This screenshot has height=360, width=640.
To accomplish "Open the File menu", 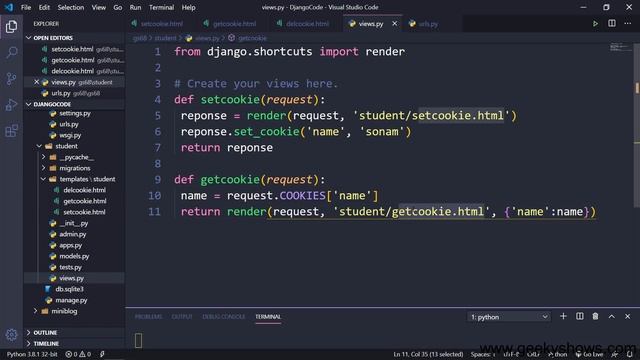I will click(x=26, y=7).
